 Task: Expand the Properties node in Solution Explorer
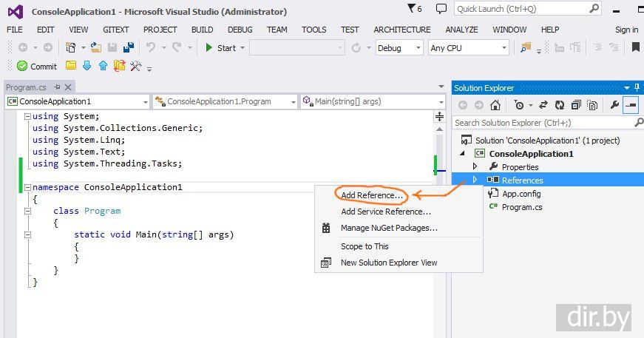(475, 166)
